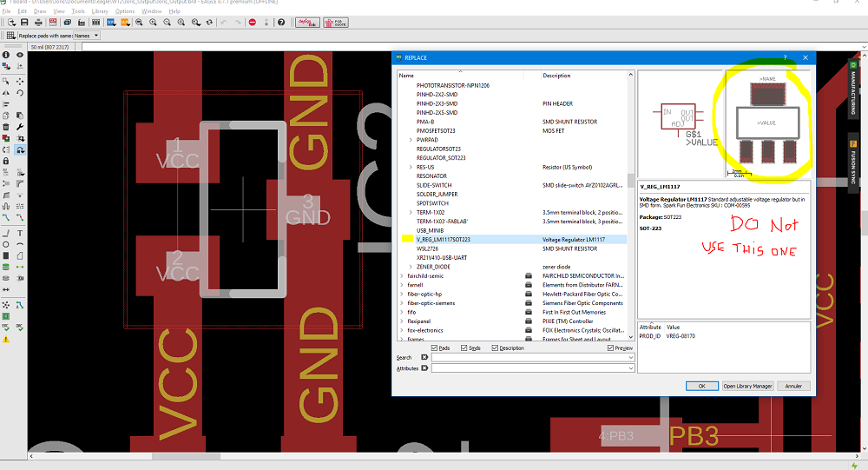Open the grid settings icon
The width and height of the screenshot is (868, 470).
10,36
